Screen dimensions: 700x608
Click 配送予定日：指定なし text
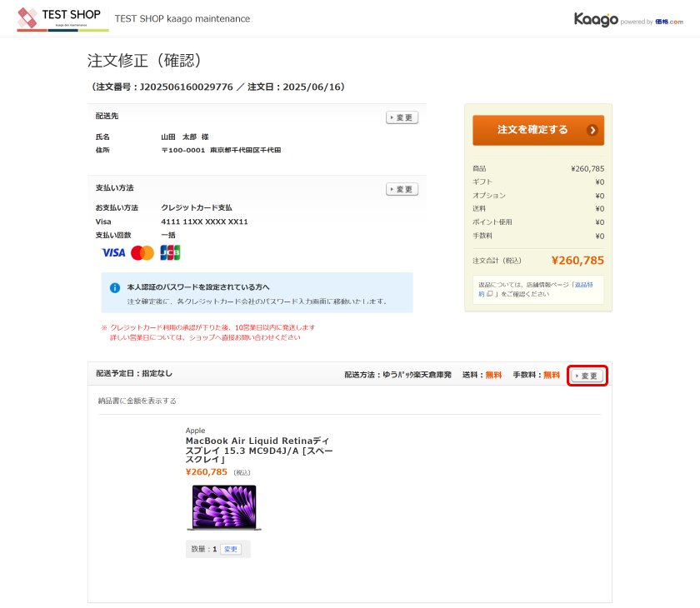(x=134, y=373)
